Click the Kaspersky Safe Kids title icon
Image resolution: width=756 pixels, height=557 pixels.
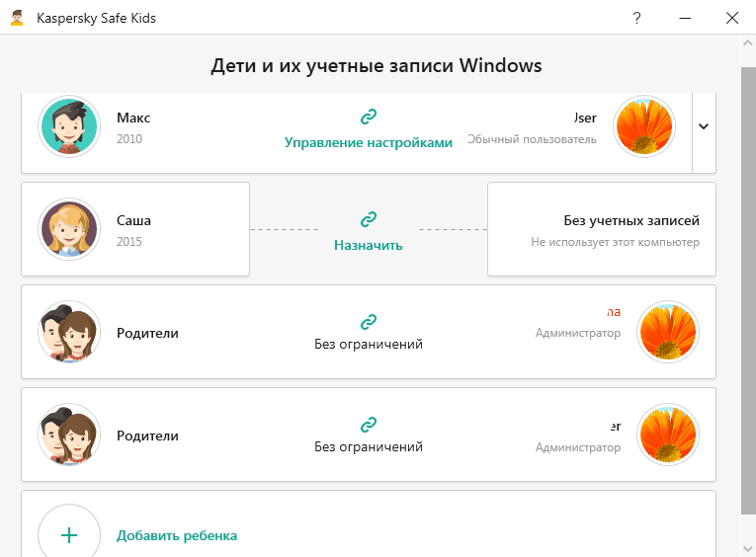[17, 18]
